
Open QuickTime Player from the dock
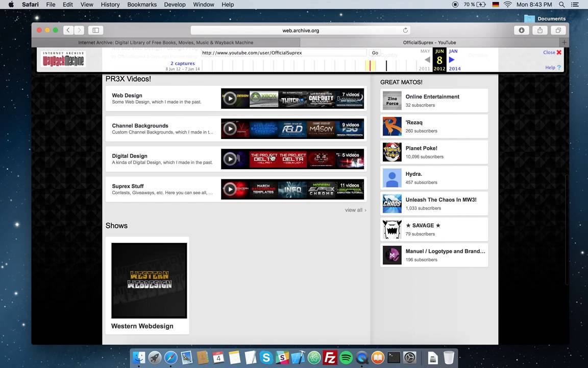pos(362,357)
